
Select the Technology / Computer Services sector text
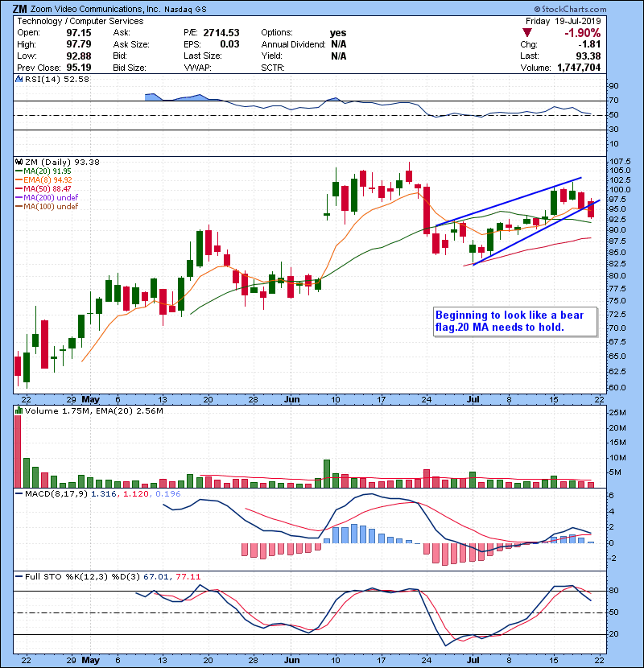point(80,21)
